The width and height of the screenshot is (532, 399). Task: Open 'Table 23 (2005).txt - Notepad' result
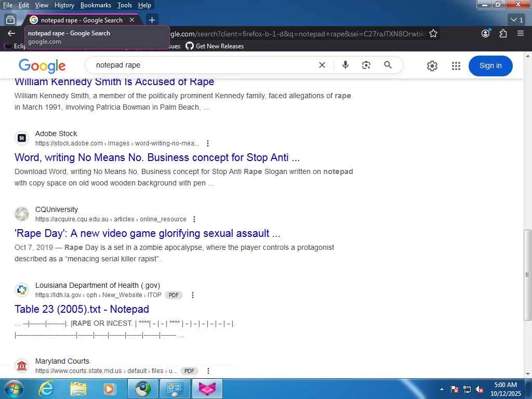[82, 309]
